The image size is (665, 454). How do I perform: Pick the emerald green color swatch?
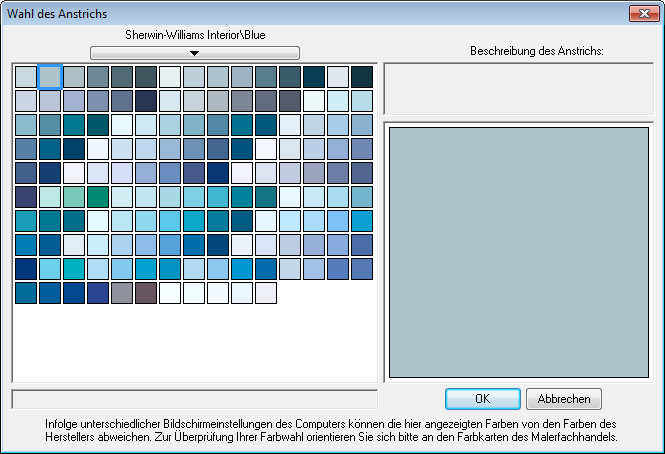98,197
